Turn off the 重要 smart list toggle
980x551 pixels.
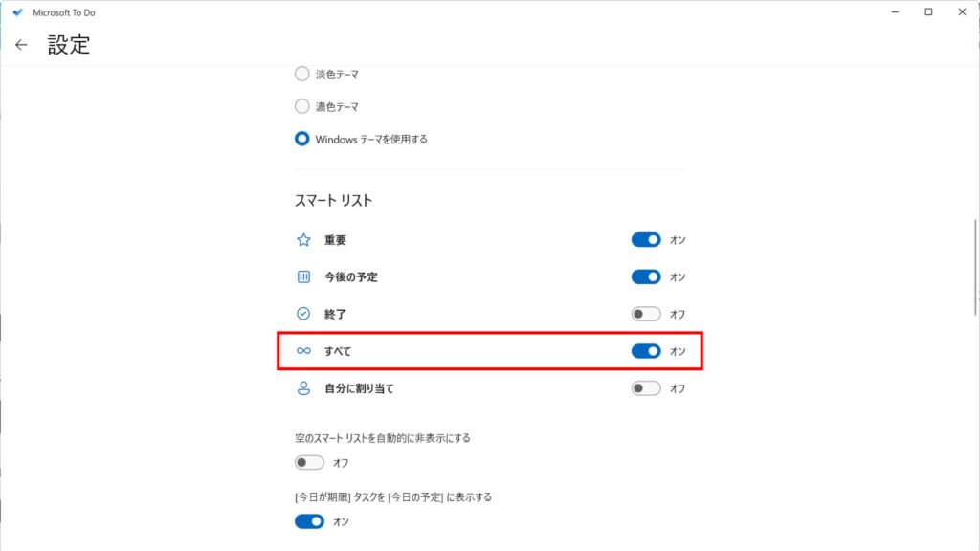[646, 240]
